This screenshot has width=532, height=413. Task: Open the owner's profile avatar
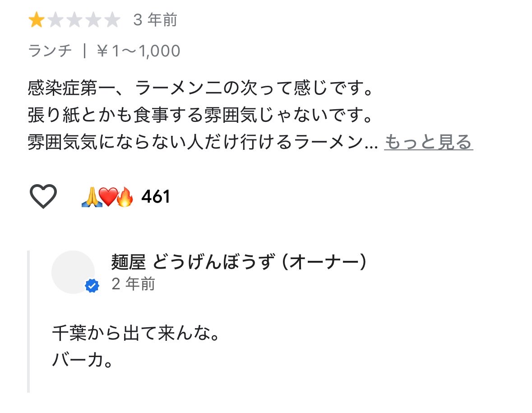click(73, 272)
